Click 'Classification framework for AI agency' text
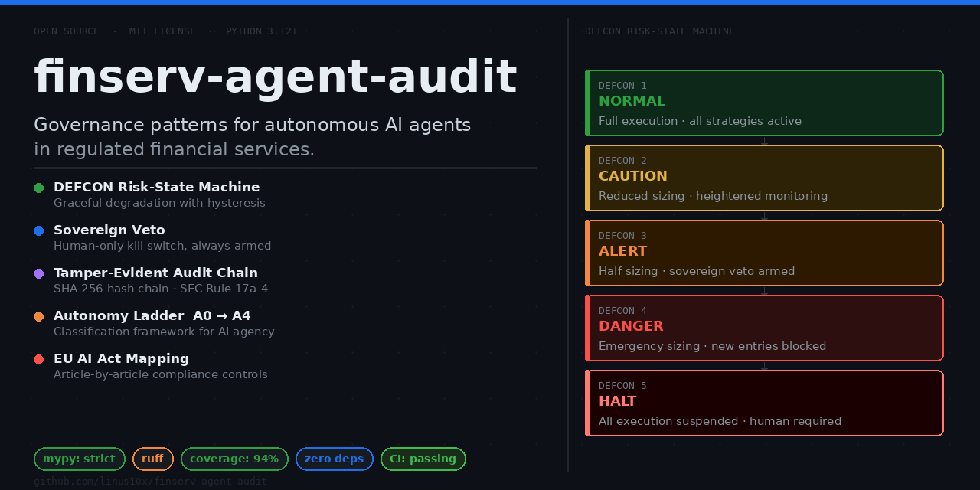Viewport: 980px width, 490px height. pos(164,332)
